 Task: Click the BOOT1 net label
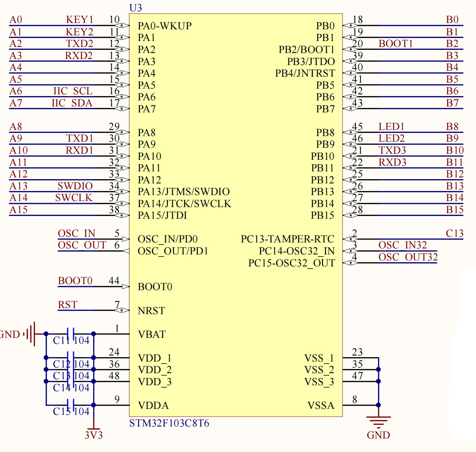tap(395, 43)
